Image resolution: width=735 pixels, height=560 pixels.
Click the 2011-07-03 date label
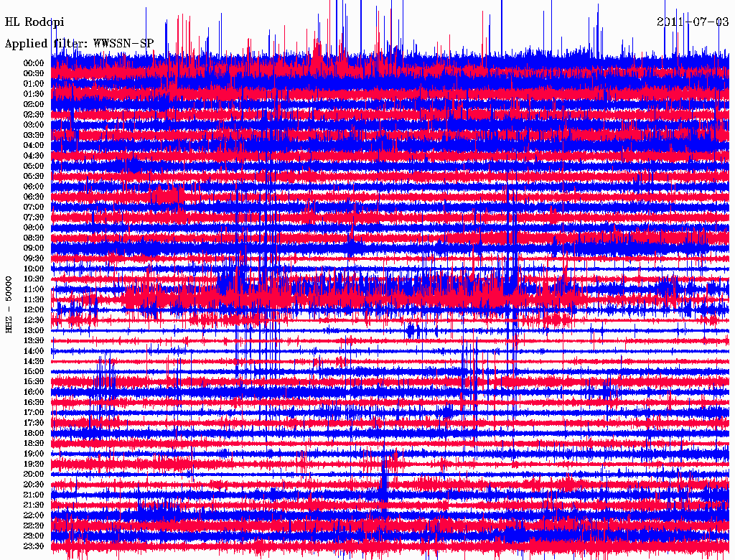(x=693, y=22)
